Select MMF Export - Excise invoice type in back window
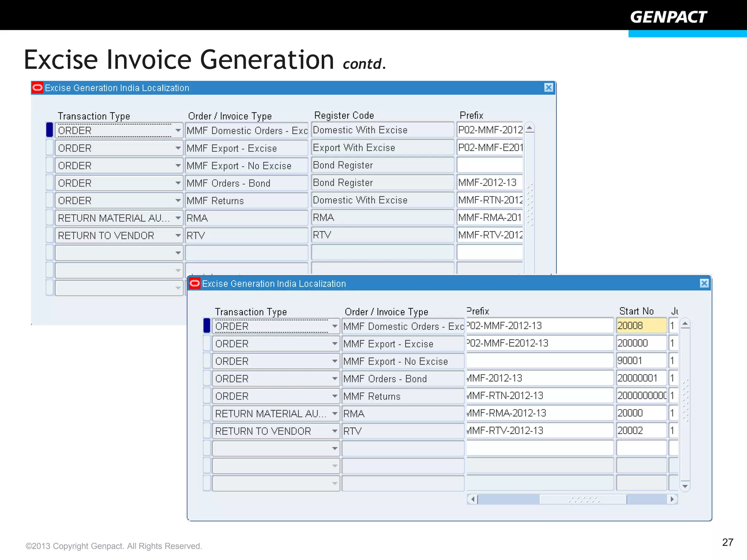 coord(247,148)
